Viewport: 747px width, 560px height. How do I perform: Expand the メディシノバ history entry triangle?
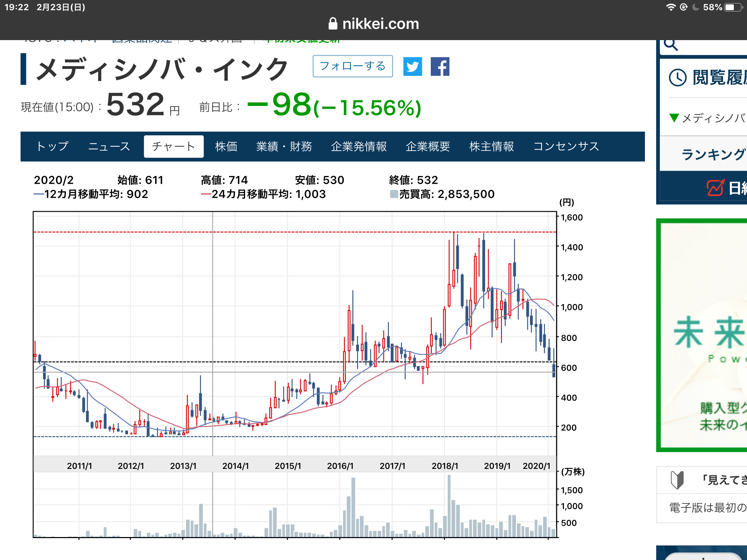[674, 117]
